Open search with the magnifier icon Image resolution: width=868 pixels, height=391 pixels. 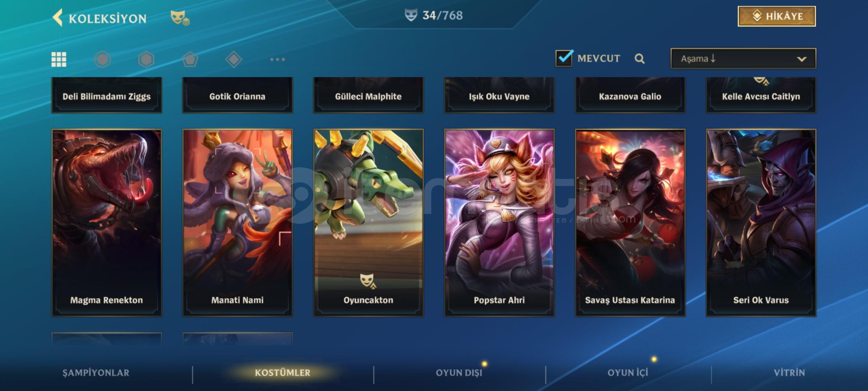(639, 59)
